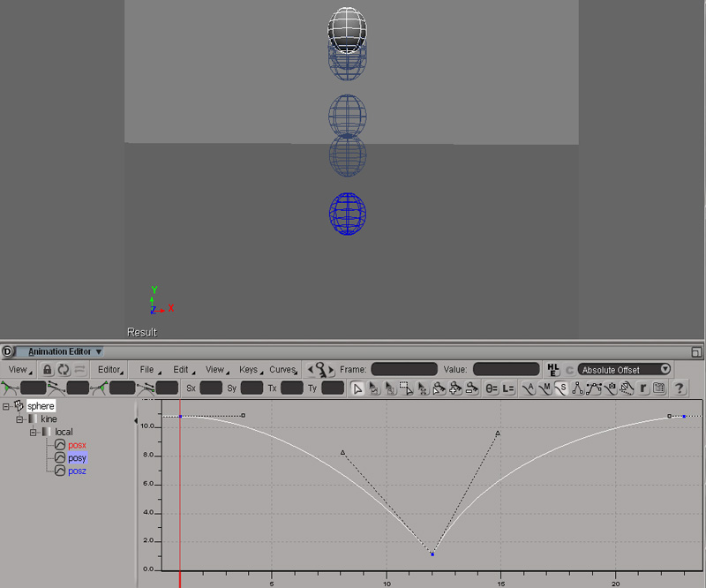The image size is (706, 588).
Task: Click the bold r icon
Action: pos(643,388)
